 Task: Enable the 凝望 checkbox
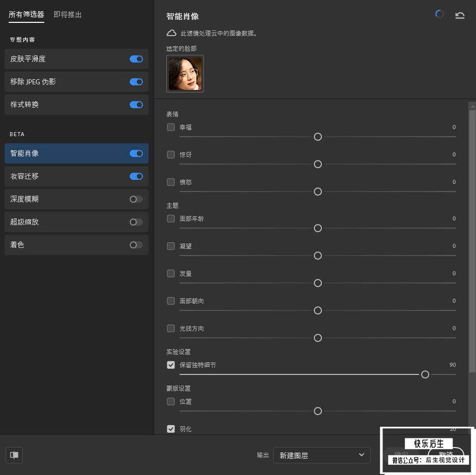click(x=171, y=246)
